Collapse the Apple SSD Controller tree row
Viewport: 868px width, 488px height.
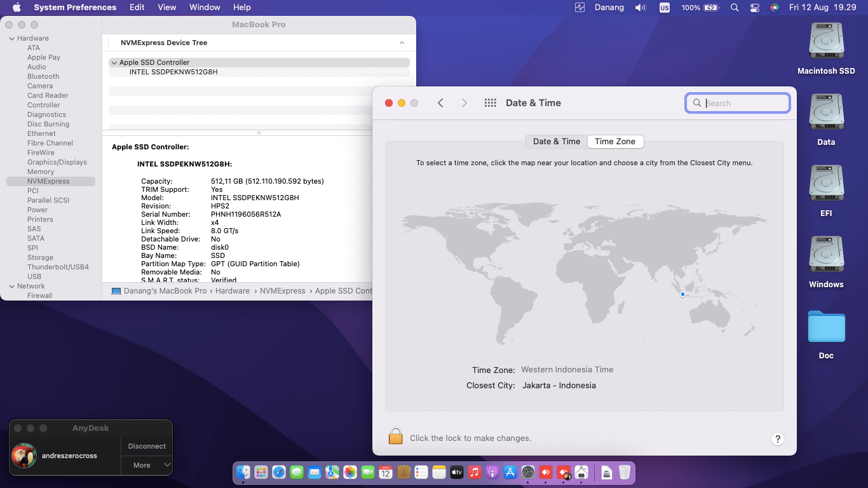[x=114, y=63]
